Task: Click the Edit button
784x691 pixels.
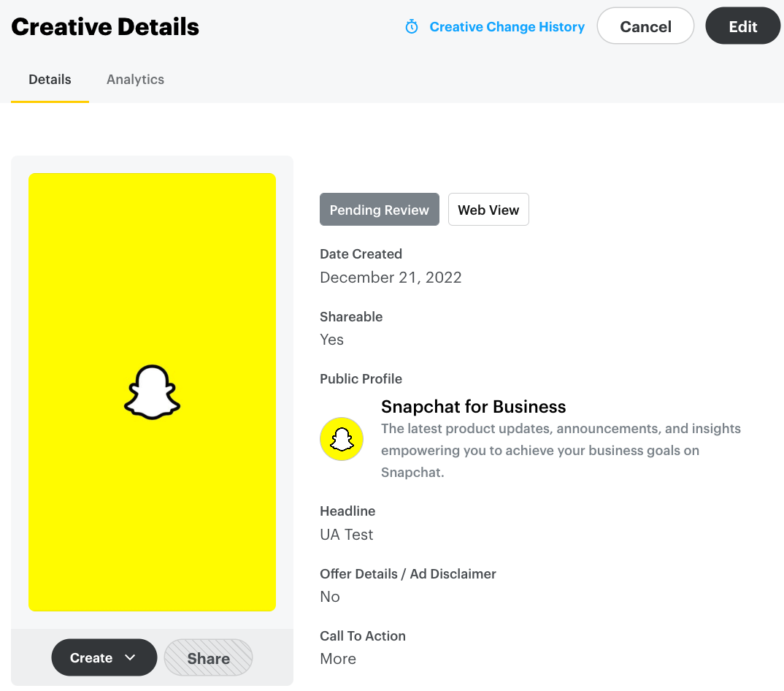Action: click(743, 26)
